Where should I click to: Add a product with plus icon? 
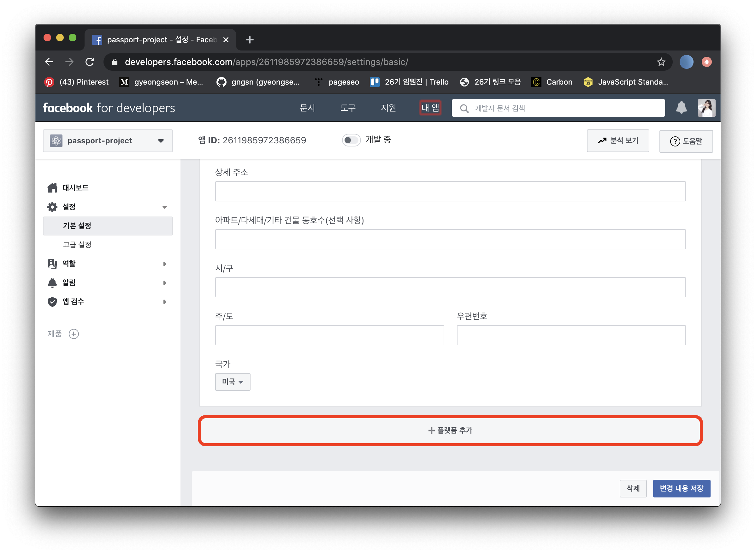coord(74,334)
